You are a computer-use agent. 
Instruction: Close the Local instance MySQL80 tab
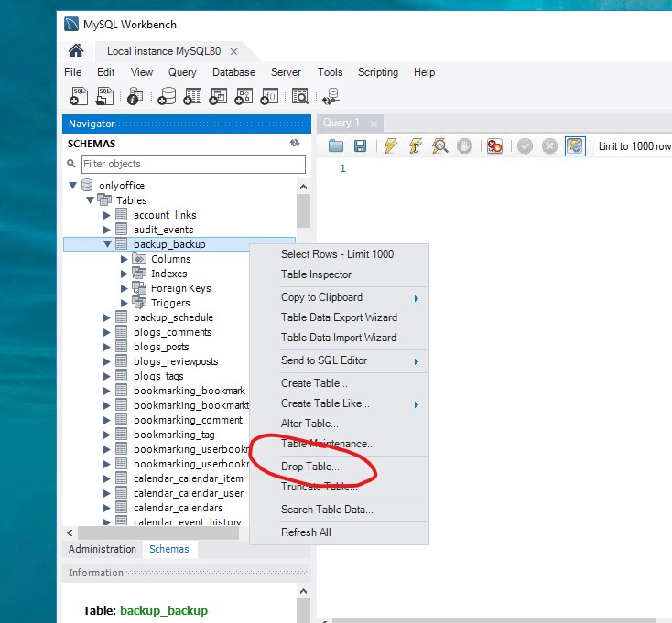click(233, 51)
